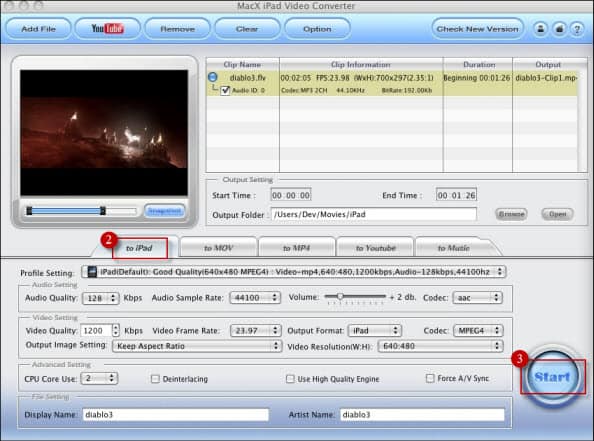594x441 pixels.
Task: Switch to the to iPad tab
Action: 139,248
